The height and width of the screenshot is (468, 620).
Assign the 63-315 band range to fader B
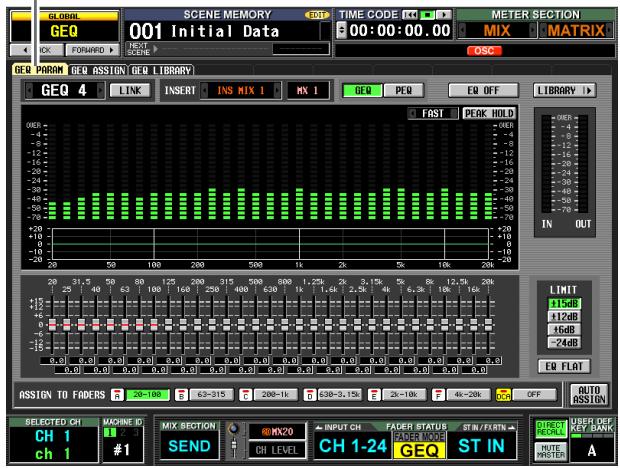pos(211,395)
